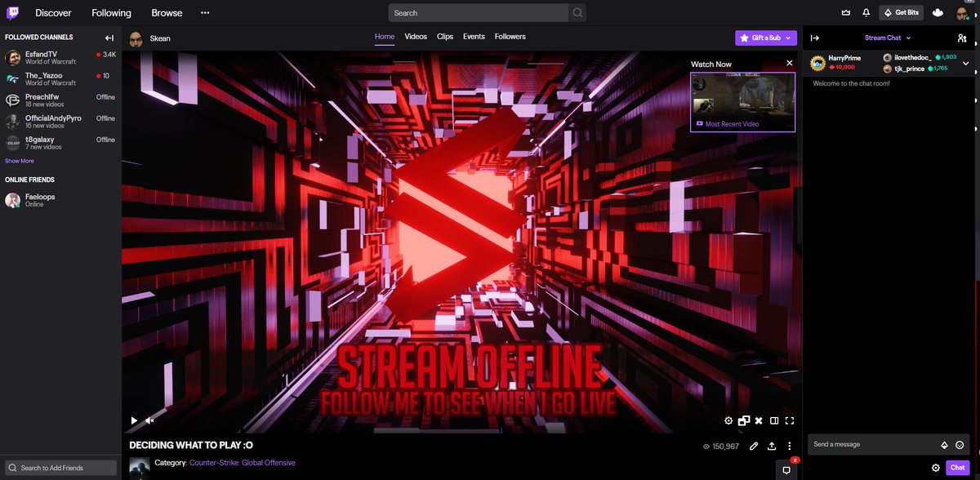Click the Bits icon in message box
The height and width of the screenshot is (480, 980).
coord(944,445)
